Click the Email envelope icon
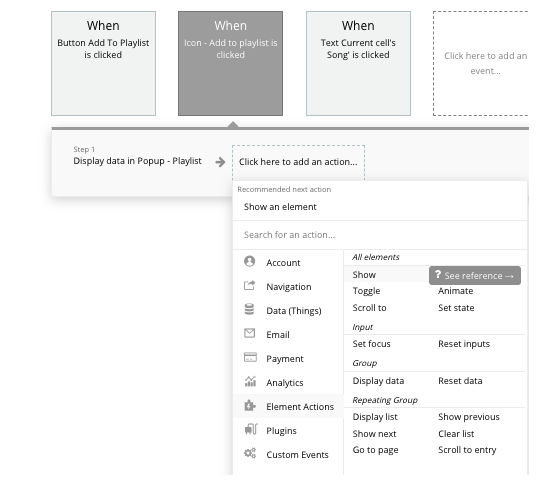 (249, 333)
